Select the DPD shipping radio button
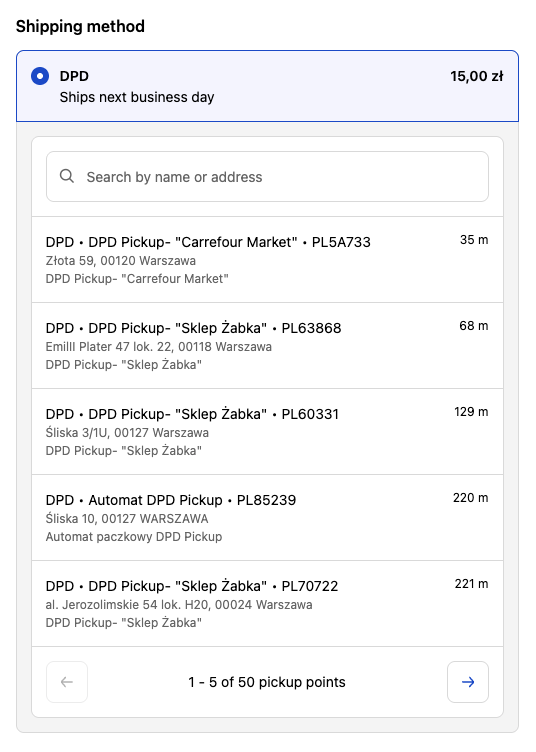The width and height of the screenshot is (536, 752). [x=40, y=76]
